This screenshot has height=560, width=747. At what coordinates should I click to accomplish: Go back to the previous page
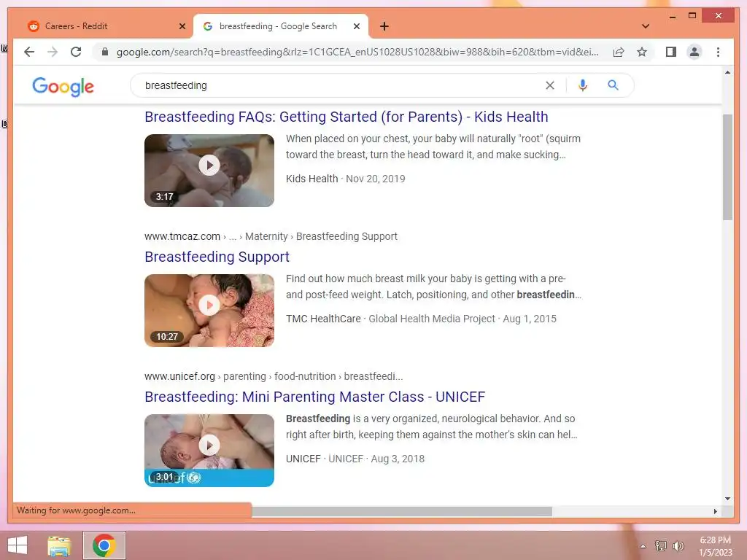29,52
